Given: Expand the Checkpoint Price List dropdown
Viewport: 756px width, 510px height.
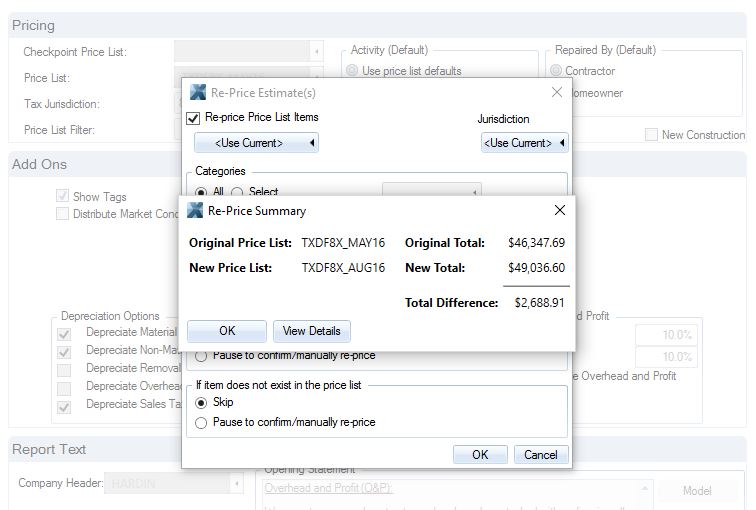Looking at the screenshot, I should pyautogui.click(x=317, y=52).
